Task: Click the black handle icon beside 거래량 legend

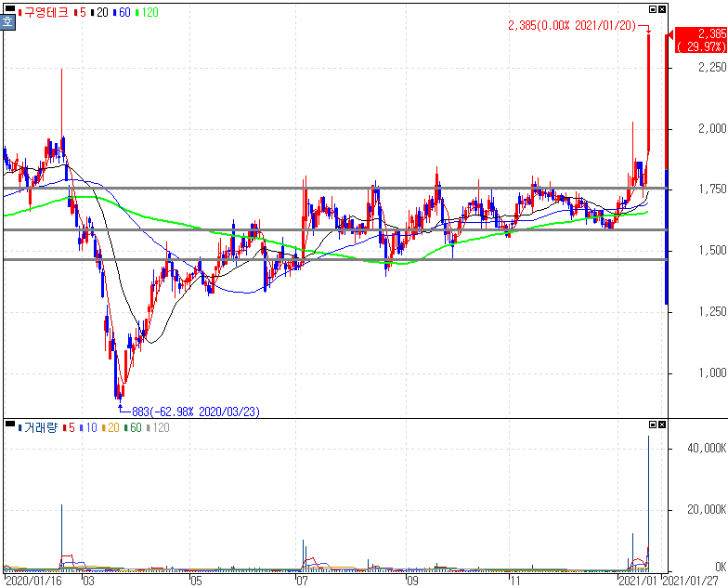Action: (9, 423)
